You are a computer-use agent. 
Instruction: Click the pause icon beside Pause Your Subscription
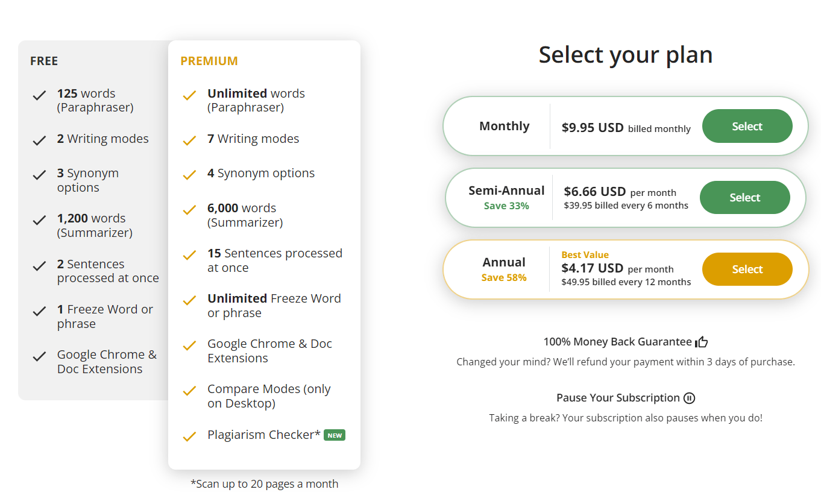click(690, 398)
